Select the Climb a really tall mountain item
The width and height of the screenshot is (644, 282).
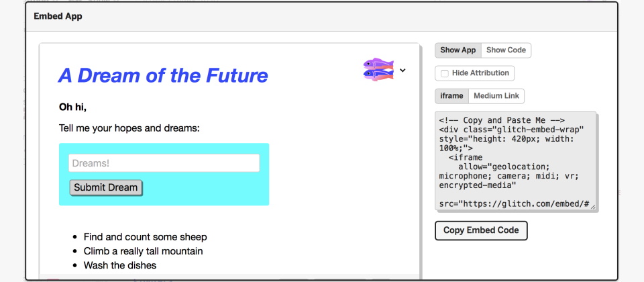click(144, 250)
